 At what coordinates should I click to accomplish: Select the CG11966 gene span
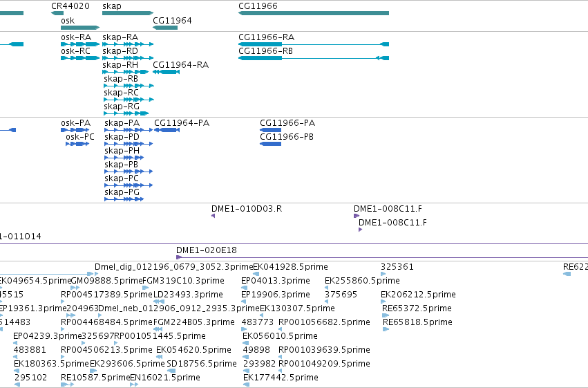coord(314,13)
